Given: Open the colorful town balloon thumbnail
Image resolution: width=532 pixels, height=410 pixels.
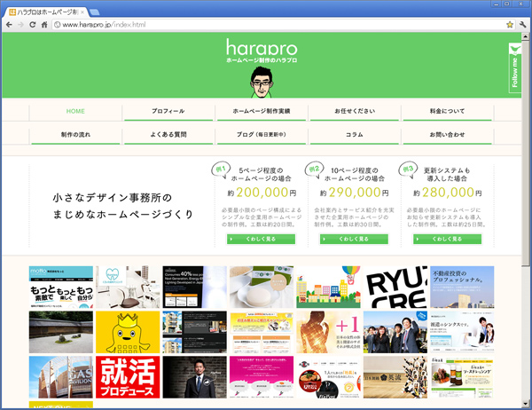Looking at the screenshot, I should (x=328, y=287).
